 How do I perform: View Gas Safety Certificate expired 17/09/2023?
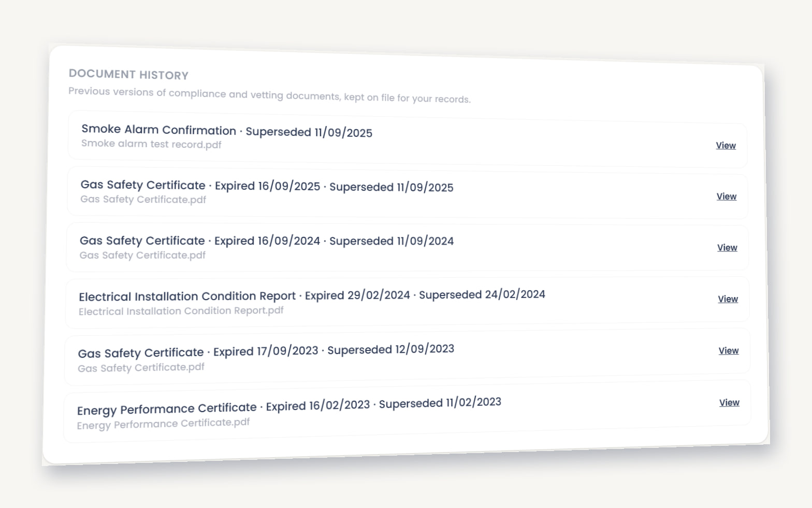pos(729,351)
